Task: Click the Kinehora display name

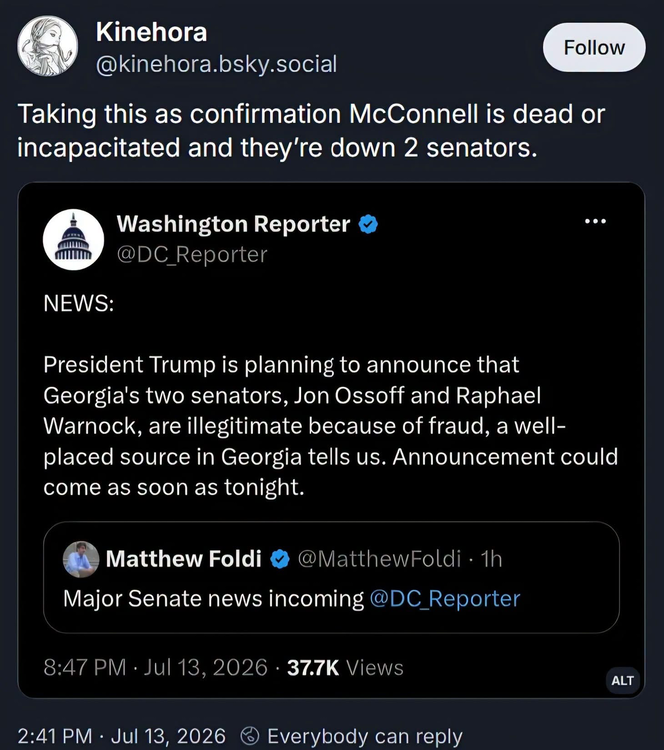Action: tap(151, 33)
